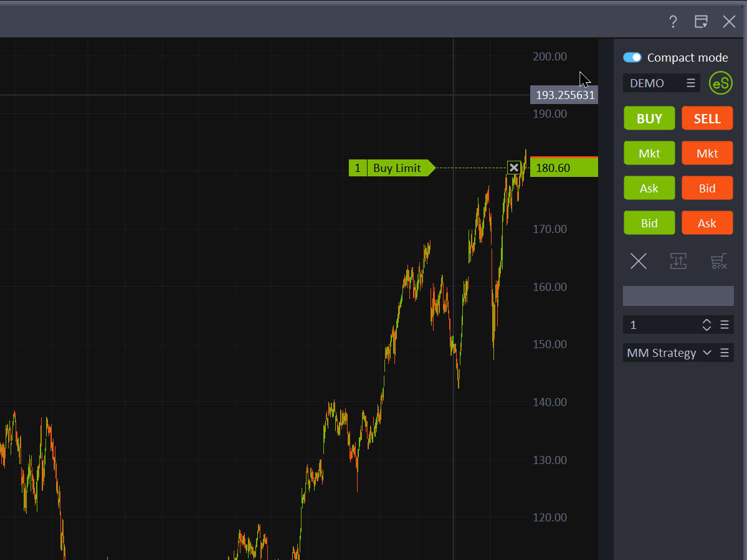
Task: Click the green Mkt order button
Action: (649, 153)
